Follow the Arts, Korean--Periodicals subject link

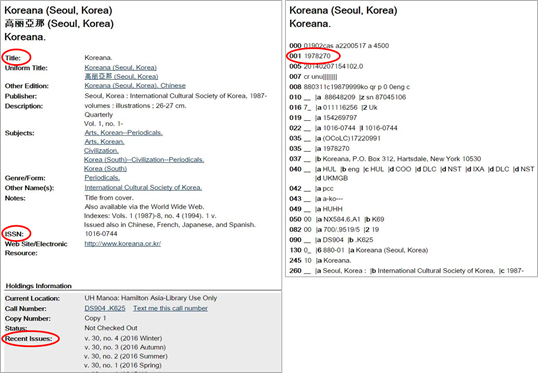click(x=124, y=132)
